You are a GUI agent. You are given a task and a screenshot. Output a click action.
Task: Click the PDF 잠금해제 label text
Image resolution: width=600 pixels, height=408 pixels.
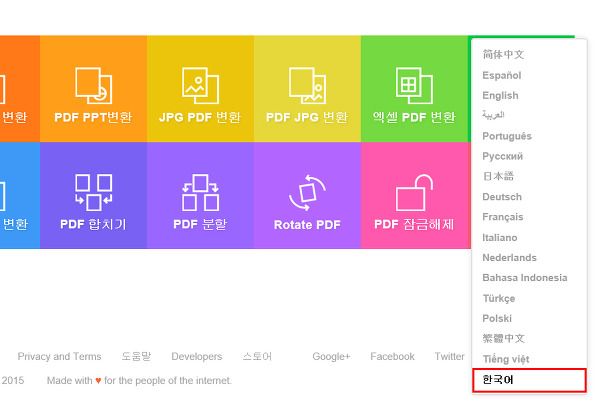414,224
